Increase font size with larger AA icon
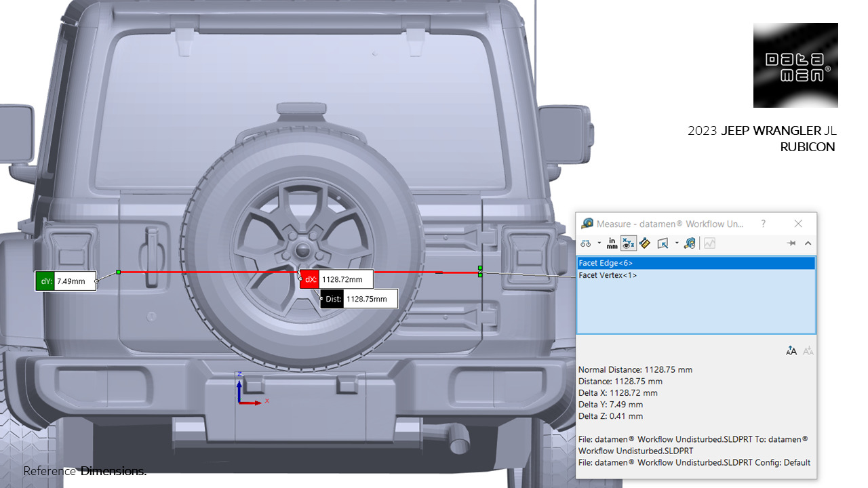The width and height of the screenshot is (868, 488). 791,350
